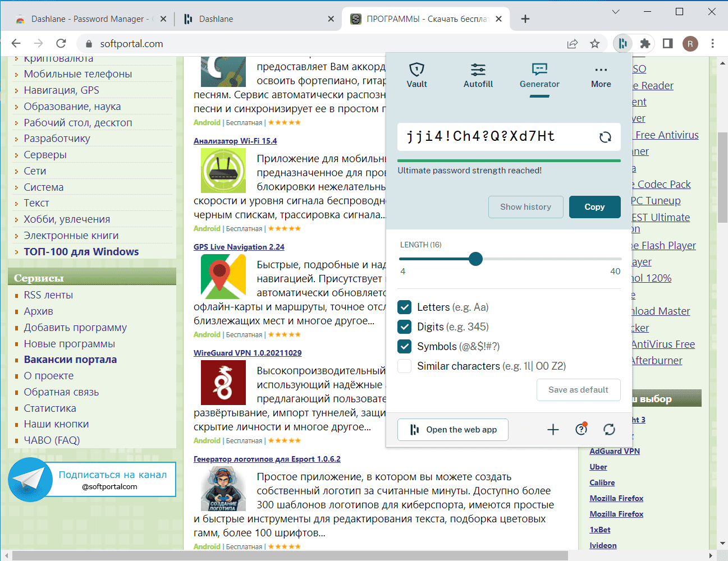728x561 pixels.
Task: Disable the Symbols checkbox
Action: (404, 346)
